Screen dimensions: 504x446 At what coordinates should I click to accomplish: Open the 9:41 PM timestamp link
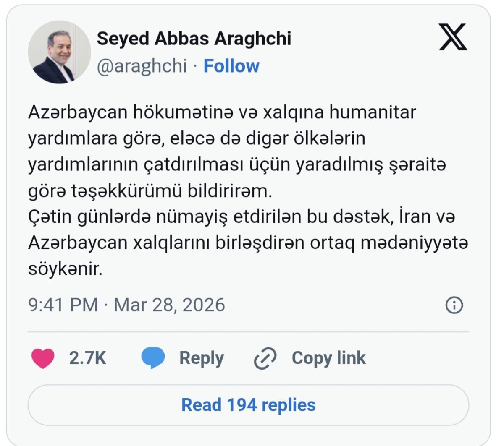pos(63,305)
